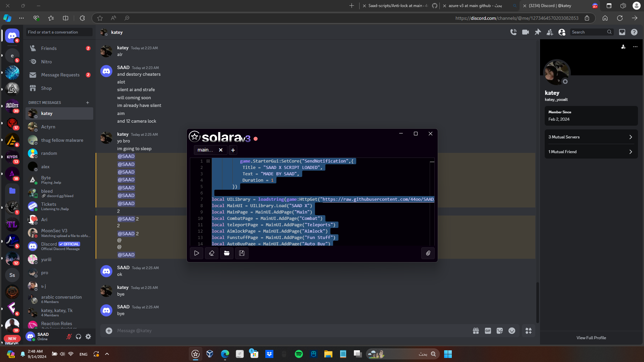Open the gift sending button
644x362 pixels.
476,331
